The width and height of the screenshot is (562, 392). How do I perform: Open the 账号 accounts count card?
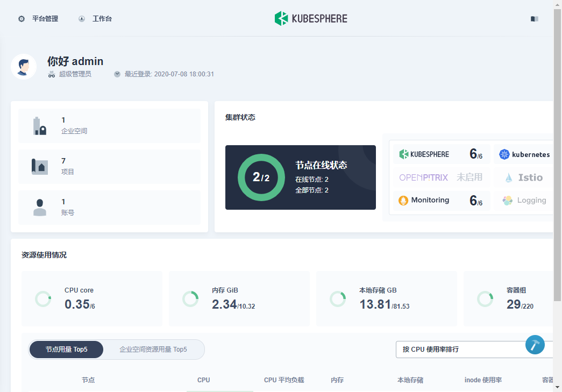pyautogui.click(x=109, y=208)
